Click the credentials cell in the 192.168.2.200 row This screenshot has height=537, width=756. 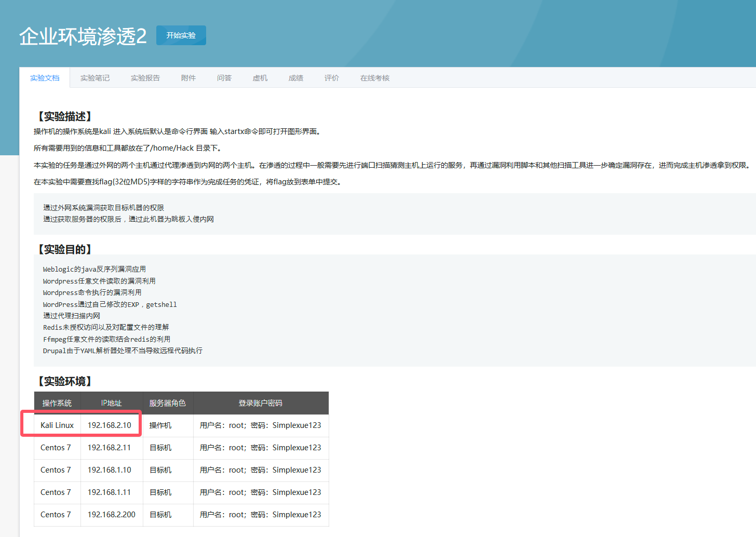click(261, 515)
